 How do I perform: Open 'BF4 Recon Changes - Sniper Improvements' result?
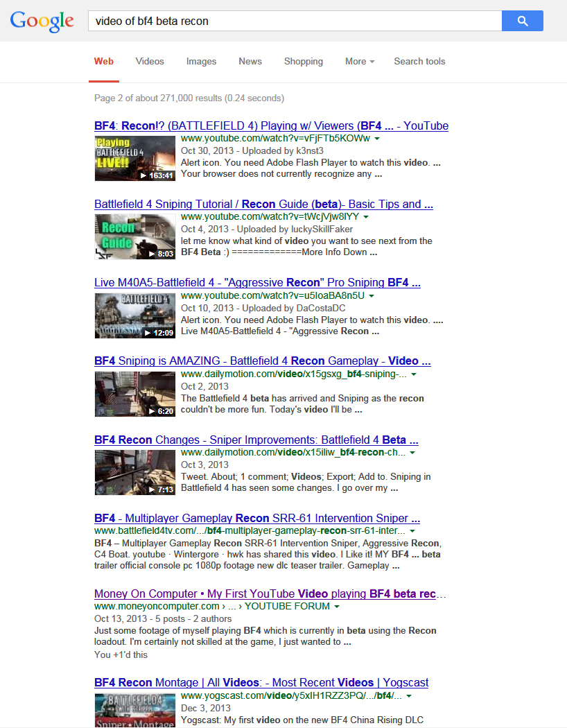tap(256, 440)
